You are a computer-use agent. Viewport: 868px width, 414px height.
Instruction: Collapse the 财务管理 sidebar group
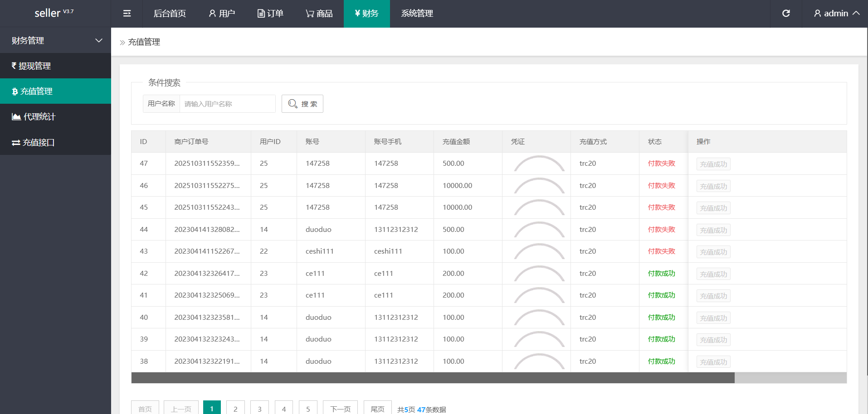pyautogui.click(x=55, y=41)
